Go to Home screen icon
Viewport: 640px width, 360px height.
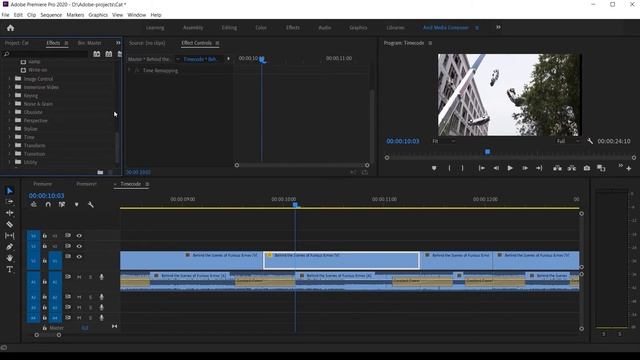point(11,28)
